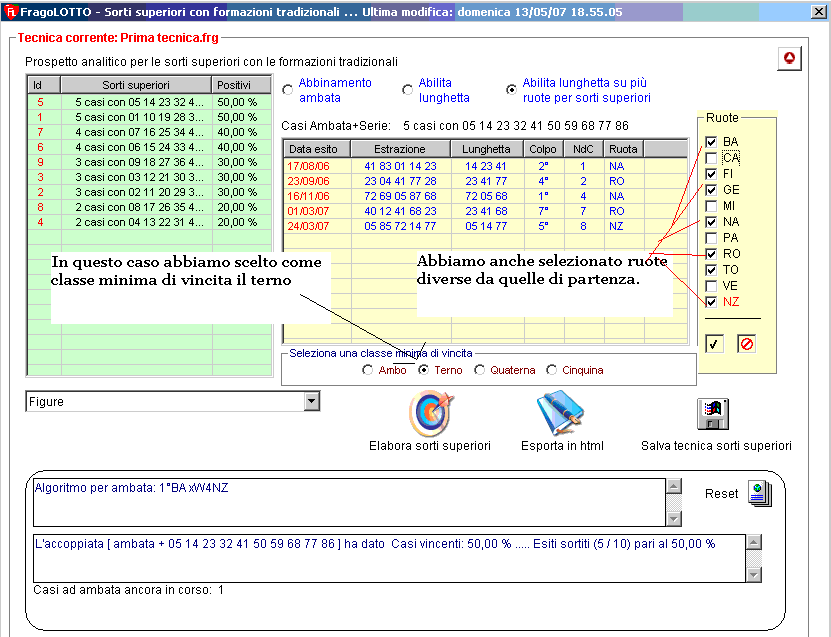Viewport: 831px width, 637px height.
Task: Click the FragoLOTTO title bar app icon
Action: coord(10,12)
